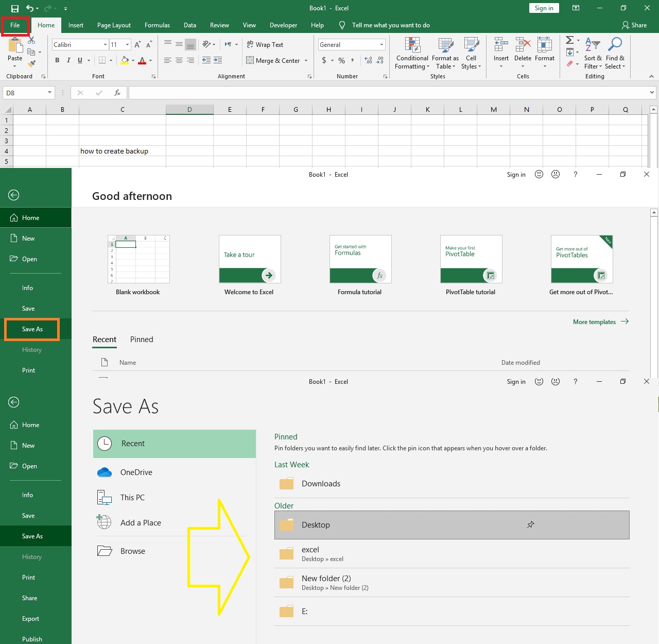Open the General number format dropdown
Viewport: 659px width, 644px height.
(381, 45)
